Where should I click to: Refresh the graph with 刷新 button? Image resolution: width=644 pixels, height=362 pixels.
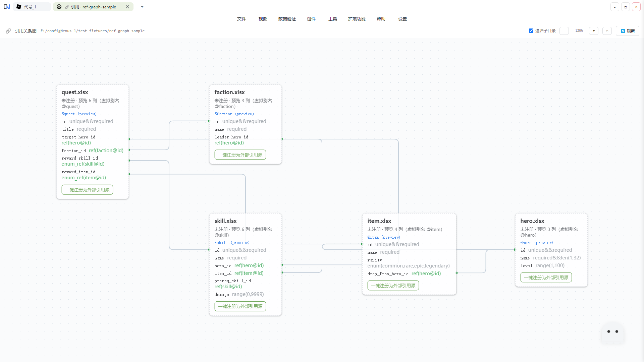(x=628, y=31)
